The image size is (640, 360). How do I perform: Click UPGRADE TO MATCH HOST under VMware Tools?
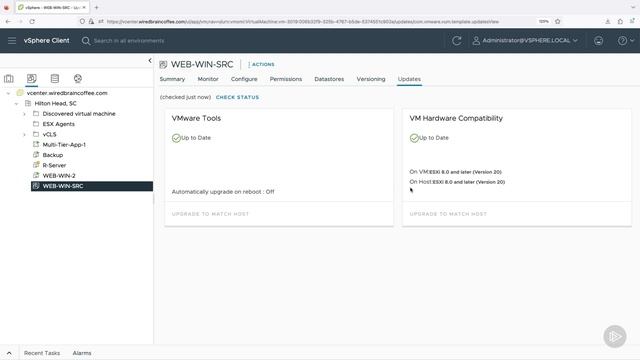210,214
